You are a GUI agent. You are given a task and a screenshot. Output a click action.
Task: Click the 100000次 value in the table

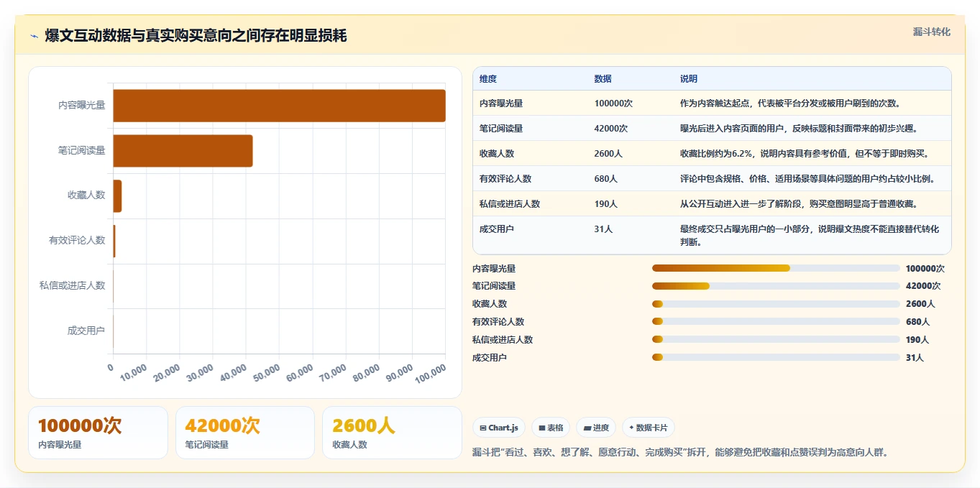pyautogui.click(x=613, y=103)
